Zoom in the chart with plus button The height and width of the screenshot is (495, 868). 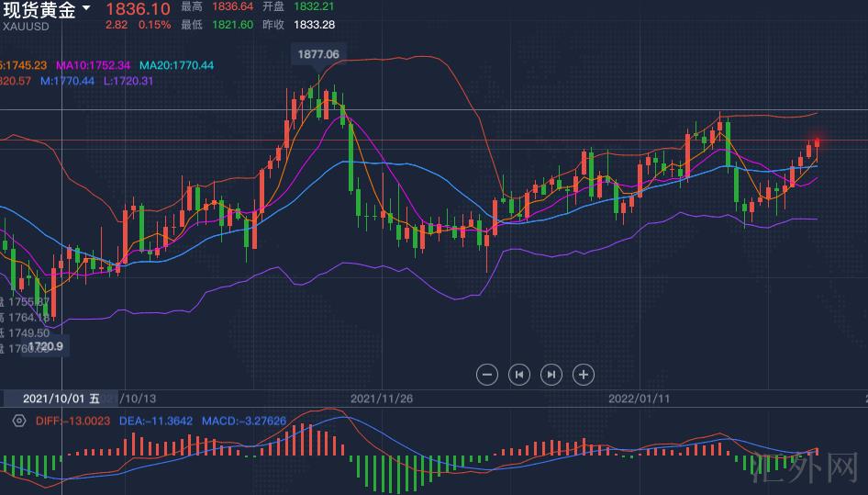[584, 374]
